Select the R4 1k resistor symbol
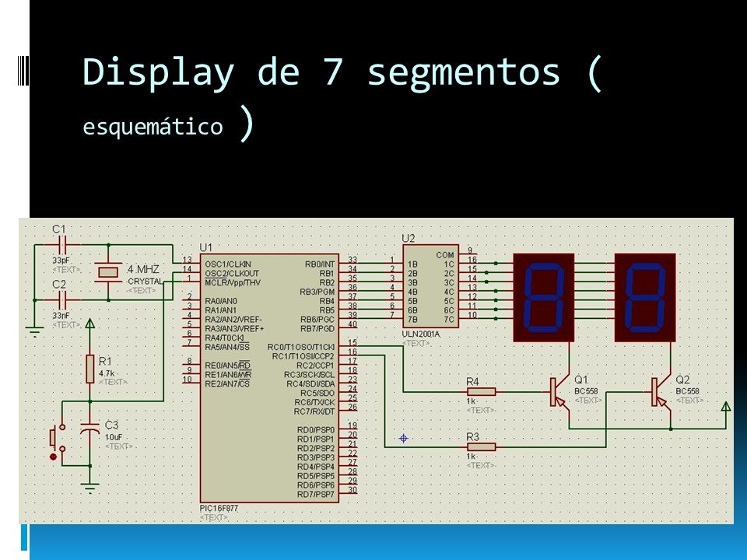Screen dimensions: 747x560 pos(481,392)
